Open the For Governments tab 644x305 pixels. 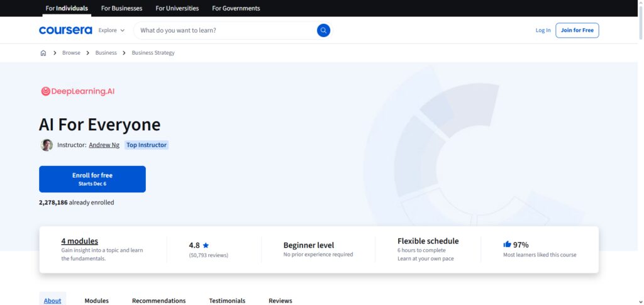point(236,8)
